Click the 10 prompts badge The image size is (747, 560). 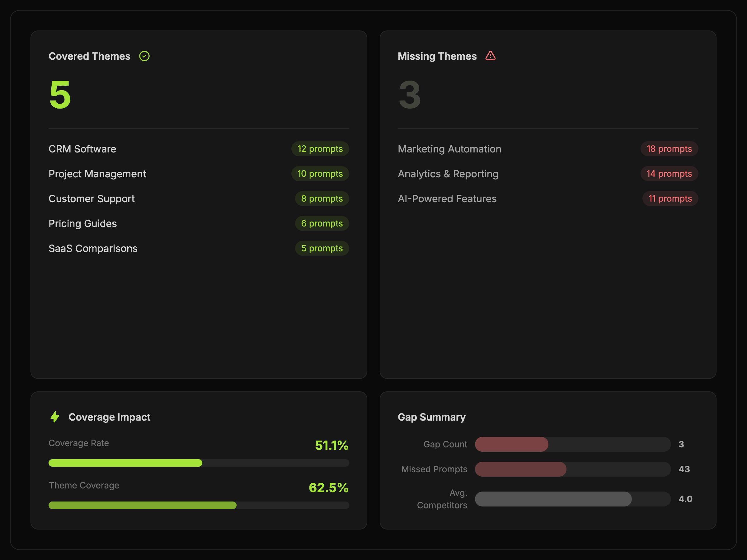[x=320, y=174]
